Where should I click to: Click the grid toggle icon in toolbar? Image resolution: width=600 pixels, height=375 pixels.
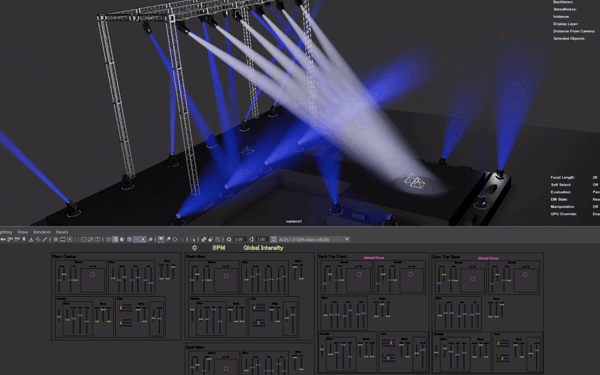pyautogui.click(x=56, y=239)
